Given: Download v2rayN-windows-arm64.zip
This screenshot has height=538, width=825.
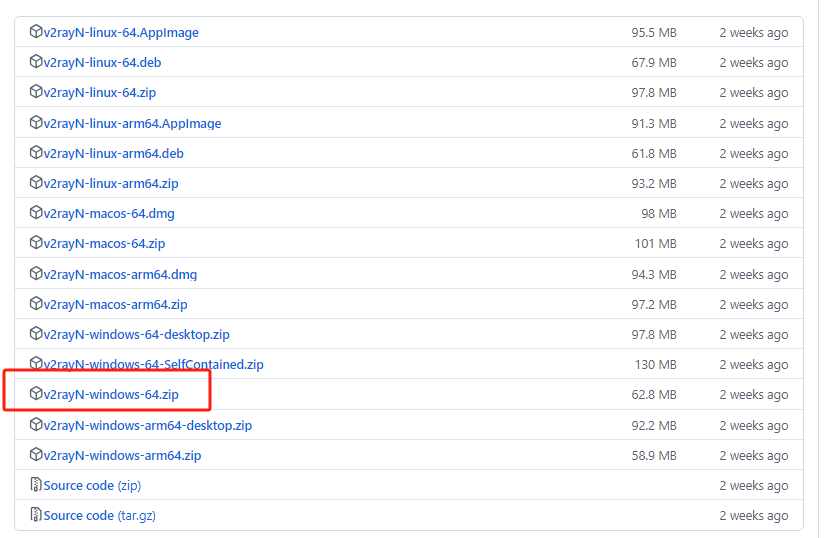Looking at the screenshot, I should coord(122,455).
